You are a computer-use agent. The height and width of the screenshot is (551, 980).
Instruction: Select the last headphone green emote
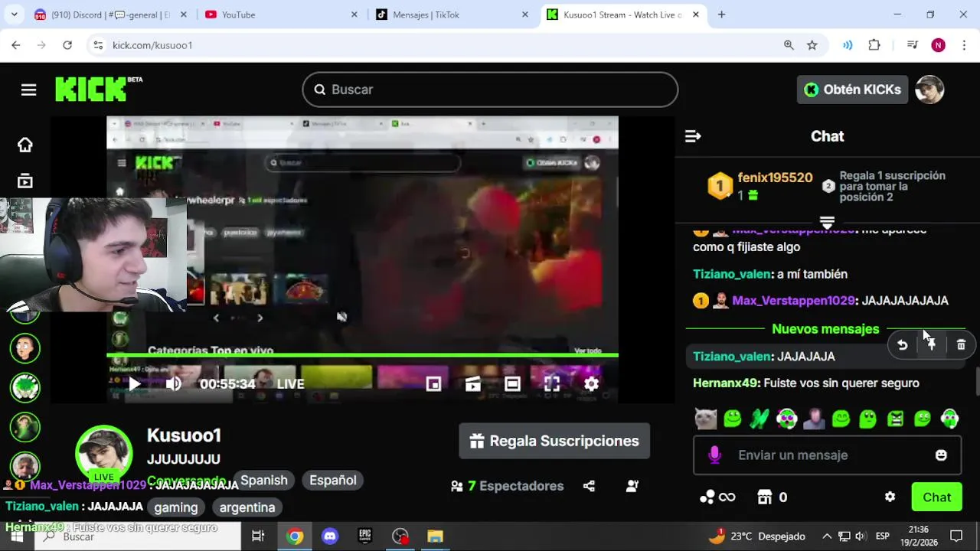tap(949, 419)
